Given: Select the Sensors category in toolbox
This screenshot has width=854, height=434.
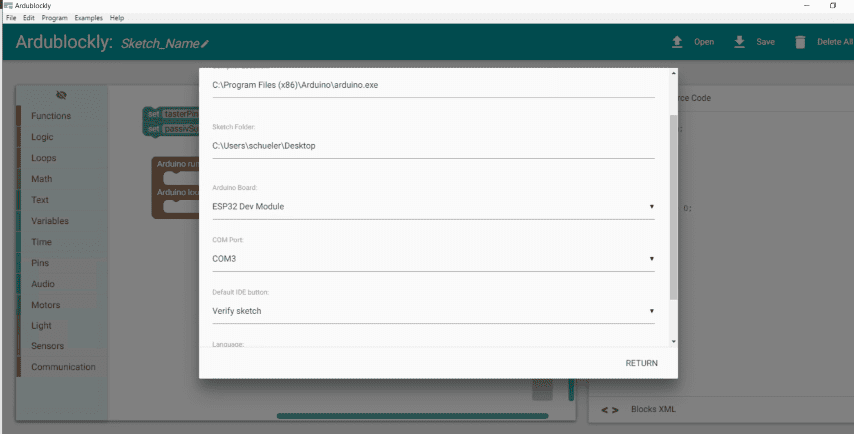Looking at the screenshot, I should [48, 346].
